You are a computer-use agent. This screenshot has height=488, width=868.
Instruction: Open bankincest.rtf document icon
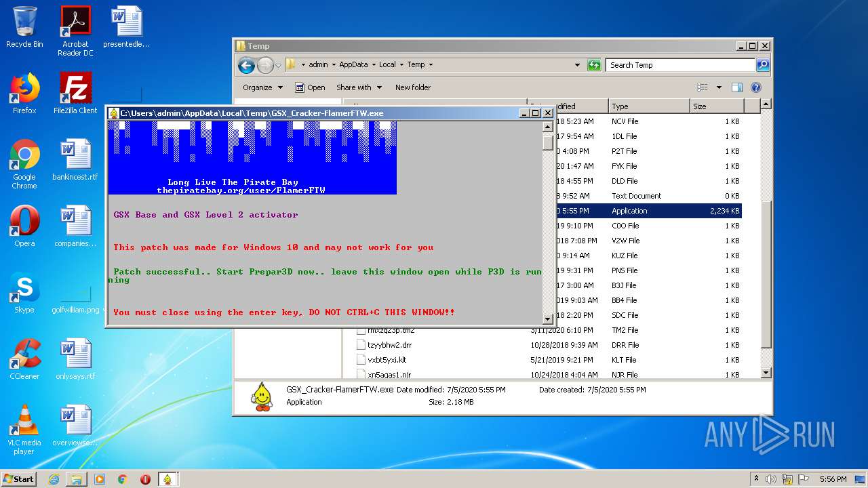pos(75,160)
